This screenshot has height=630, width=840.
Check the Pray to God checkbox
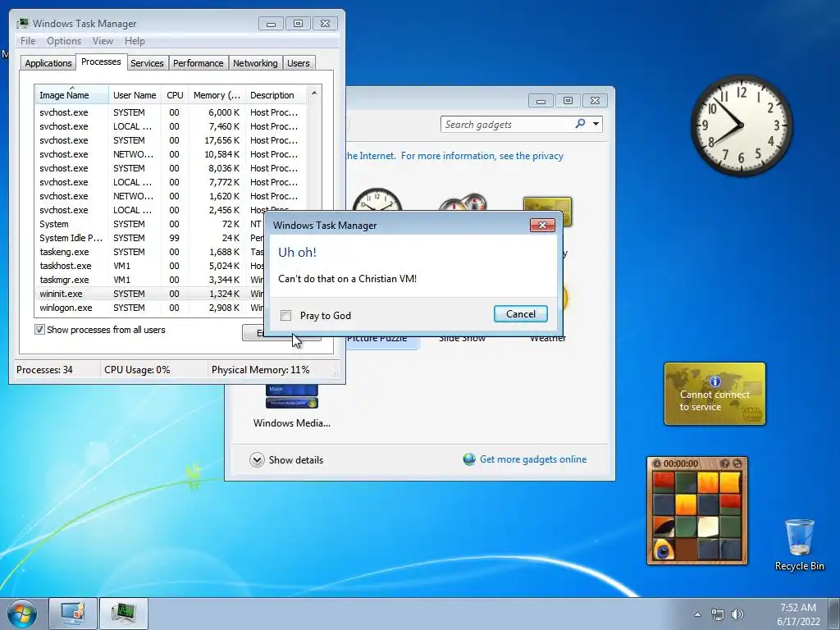(x=286, y=316)
